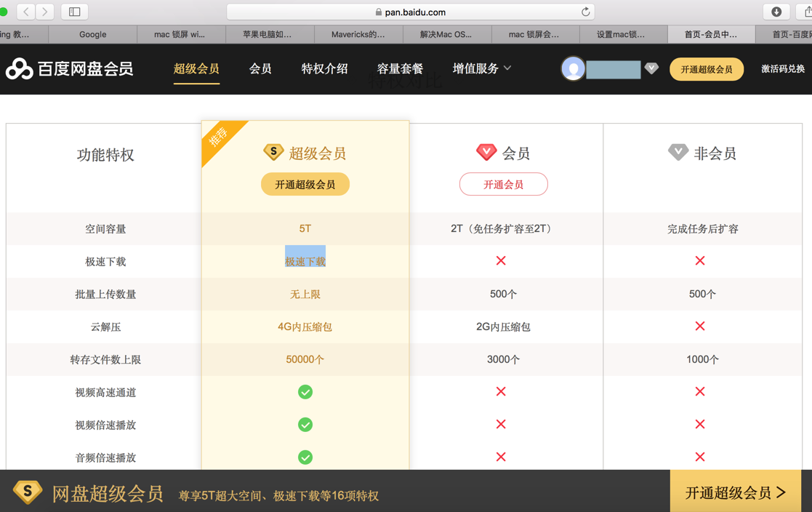This screenshot has height=512, width=812.
Task: Reload the page with the refresh icon
Action: [x=586, y=12]
